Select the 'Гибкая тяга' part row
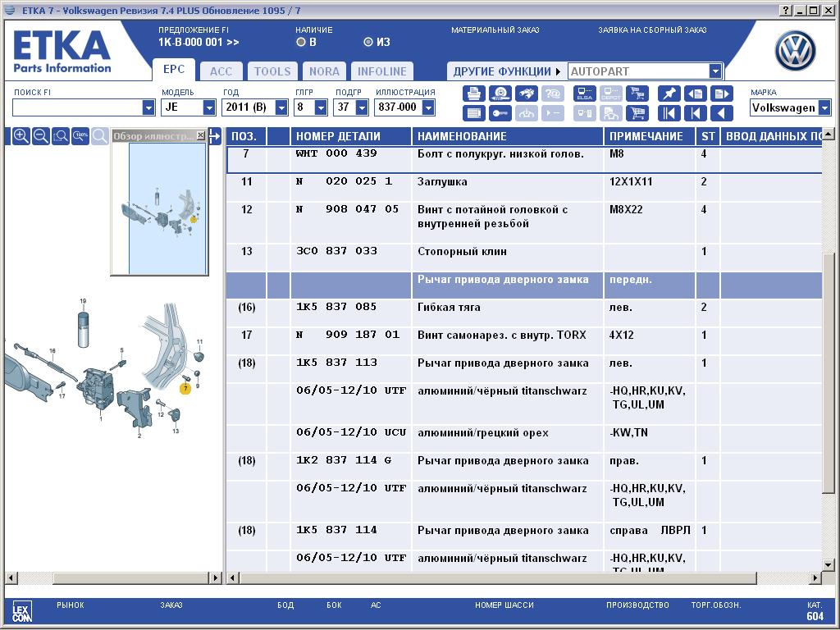Screen dimensions: 840x630 [x=524, y=313]
